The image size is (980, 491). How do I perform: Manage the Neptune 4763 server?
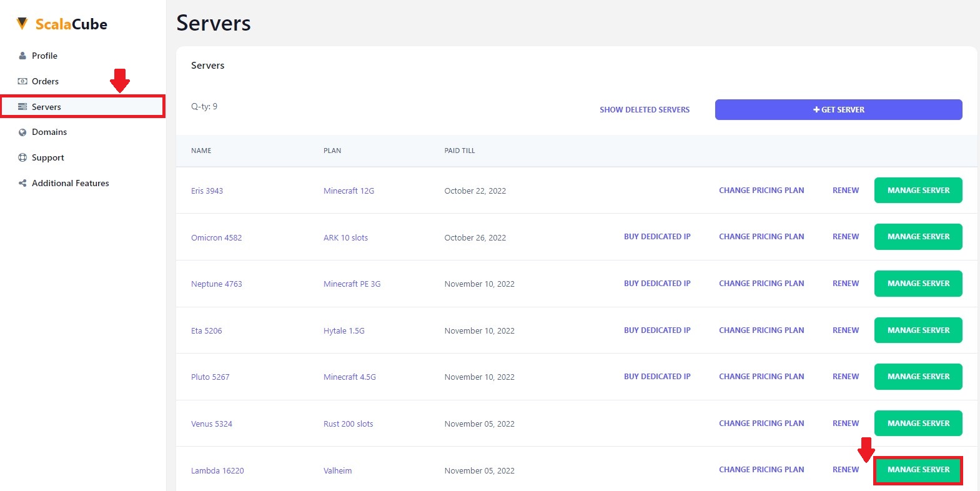click(x=918, y=283)
